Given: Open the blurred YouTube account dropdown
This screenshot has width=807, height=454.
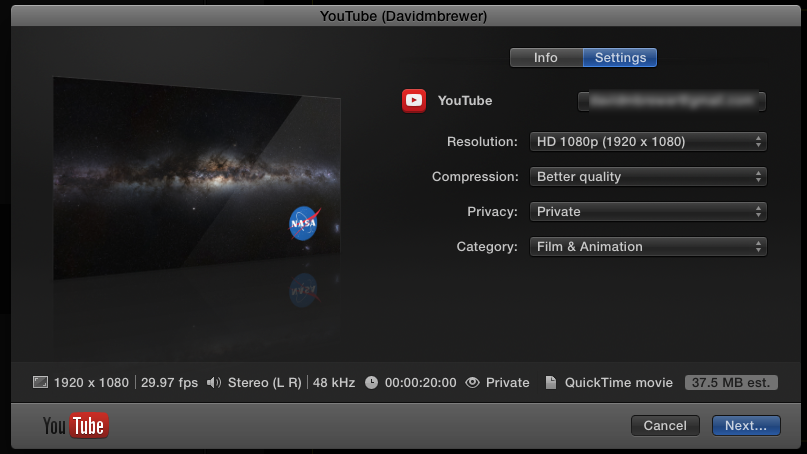Looking at the screenshot, I should (x=672, y=101).
